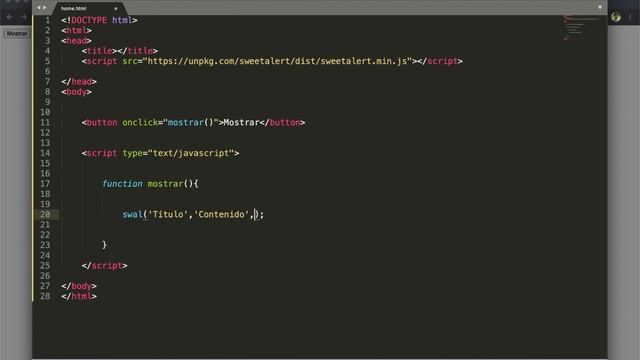Click the closing body tag on line 27
This screenshot has height=360, width=640.
pyautogui.click(x=79, y=286)
